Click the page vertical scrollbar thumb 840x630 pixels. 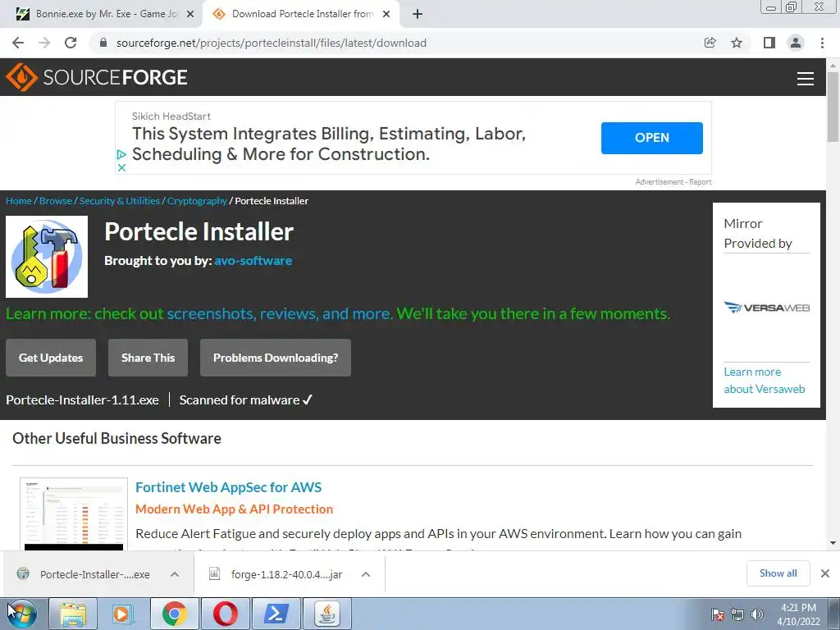point(833,106)
